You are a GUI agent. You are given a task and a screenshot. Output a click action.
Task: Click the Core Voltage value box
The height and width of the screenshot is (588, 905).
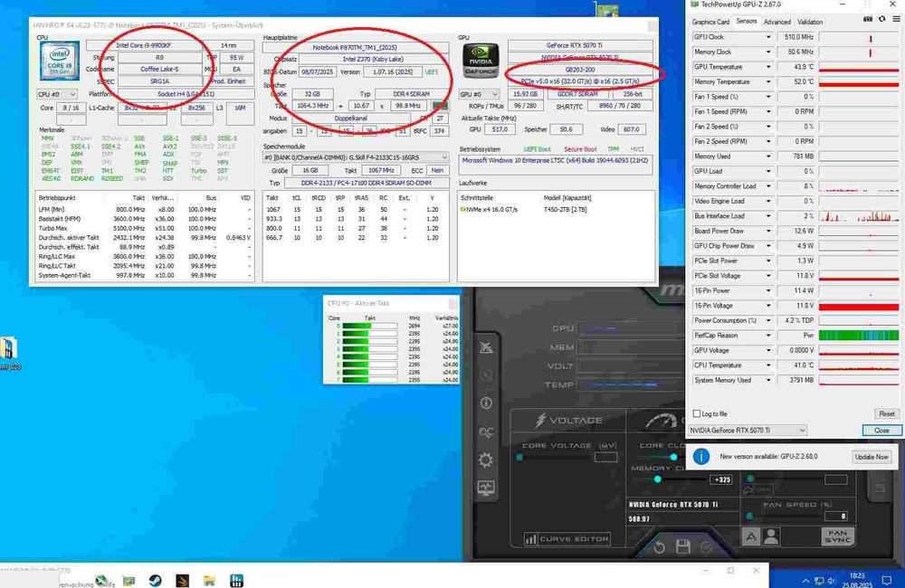tap(606, 457)
